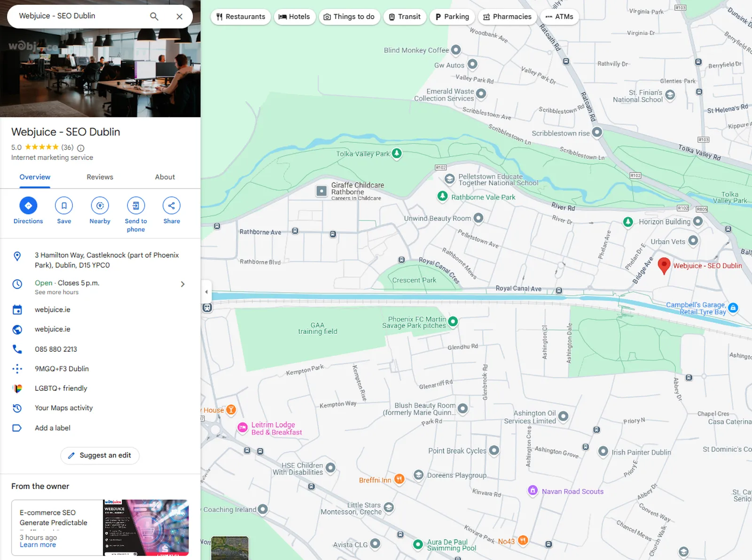Click the search magnifier icon
752x560 pixels.
pyautogui.click(x=154, y=16)
